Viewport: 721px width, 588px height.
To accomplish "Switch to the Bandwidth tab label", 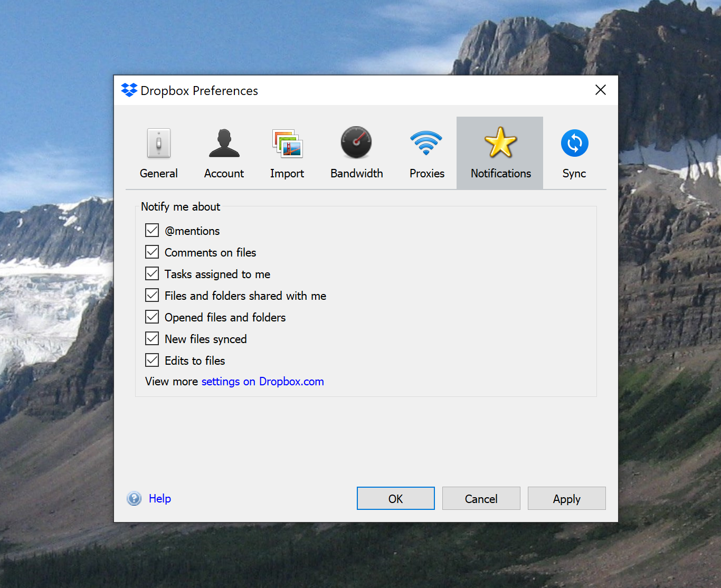I will coord(357,174).
